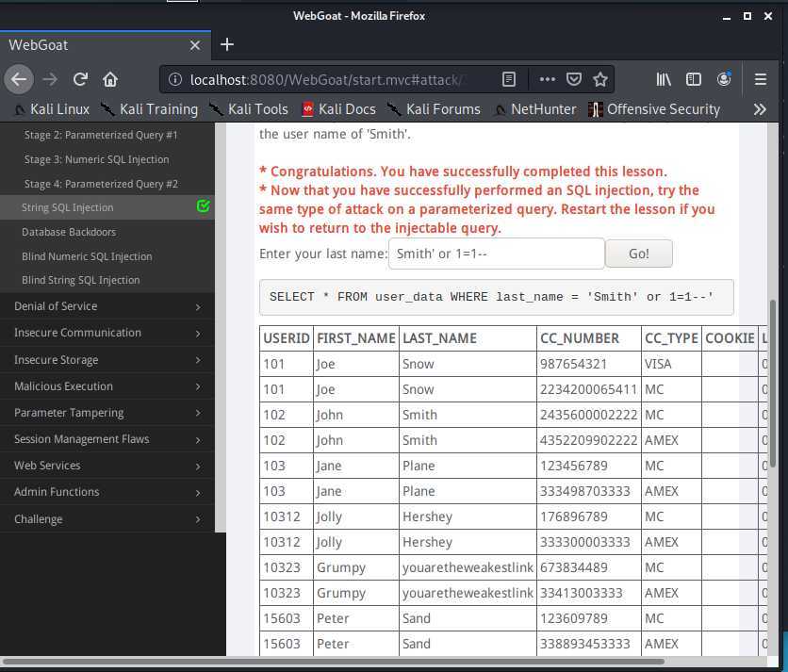788x672 pixels.
Task: Minimize the Firefox window
Action: click(x=727, y=17)
